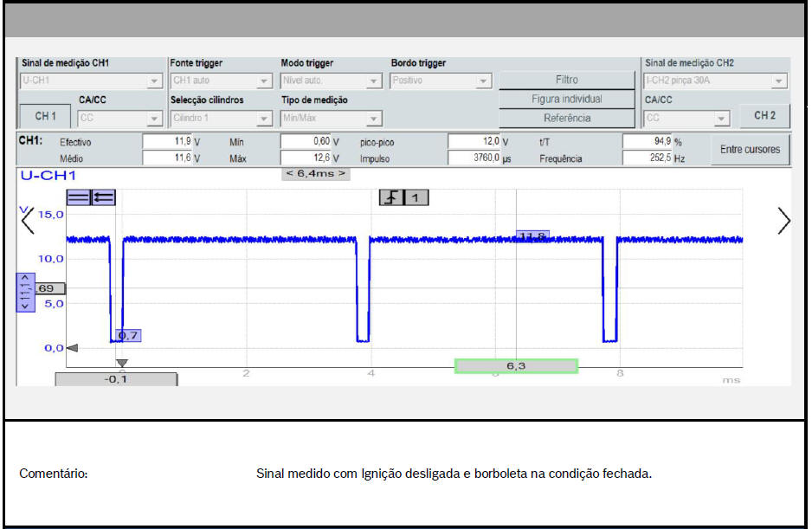The width and height of the screenshot is (812, 529).
Task: Click the vertical scale stepper on the left
Action: pyautogui.click(x=24, y=292)
